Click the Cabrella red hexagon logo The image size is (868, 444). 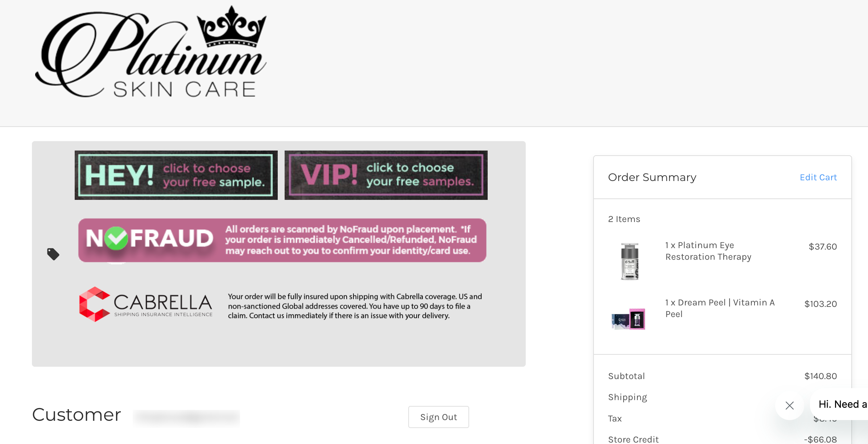[94, 304]
